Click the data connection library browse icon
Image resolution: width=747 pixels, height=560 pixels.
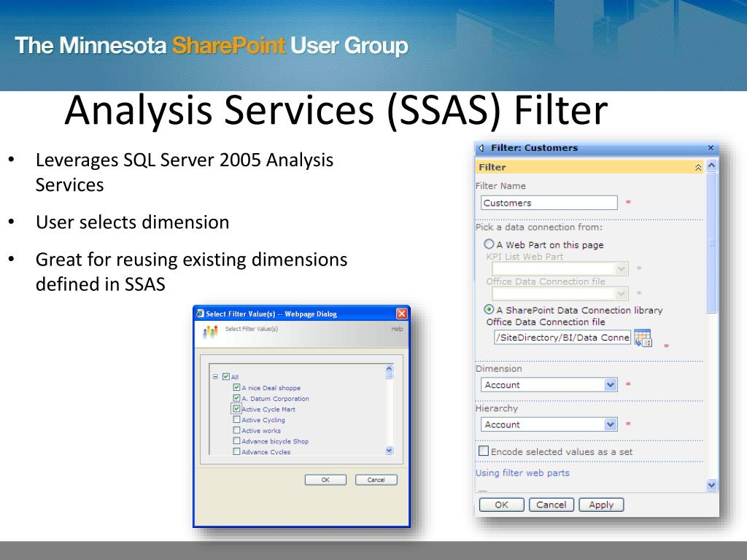point(643,338)
